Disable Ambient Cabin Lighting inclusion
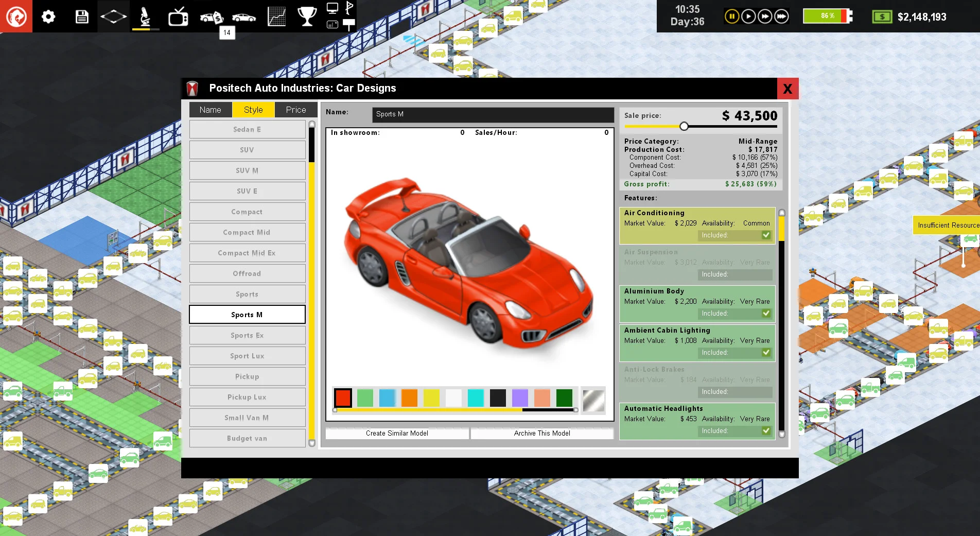The image size is (980, 536). click(x=766, y=353)
